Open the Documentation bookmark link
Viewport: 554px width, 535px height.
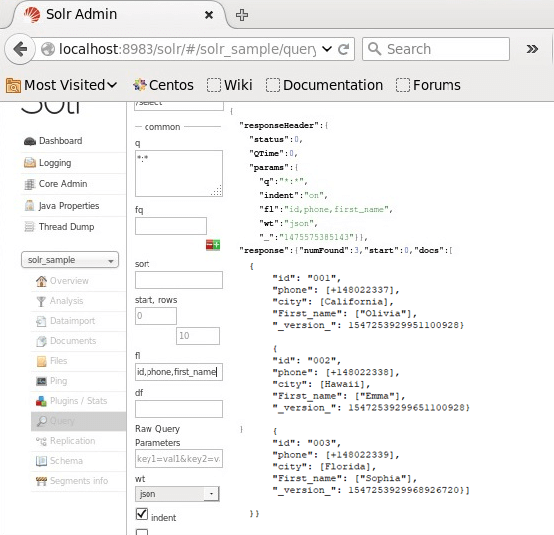click(x=324, y=85)
